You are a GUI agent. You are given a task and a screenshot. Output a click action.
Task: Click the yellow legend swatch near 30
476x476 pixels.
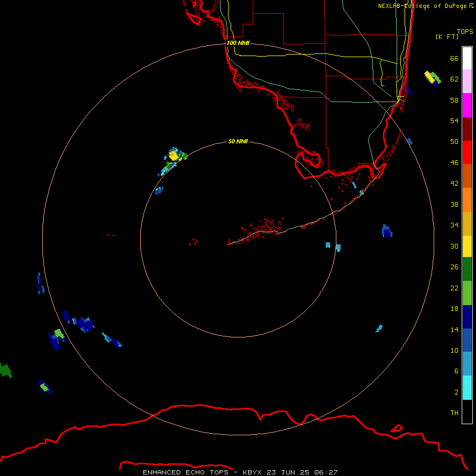pyautogui.click(x=467, y=246)
